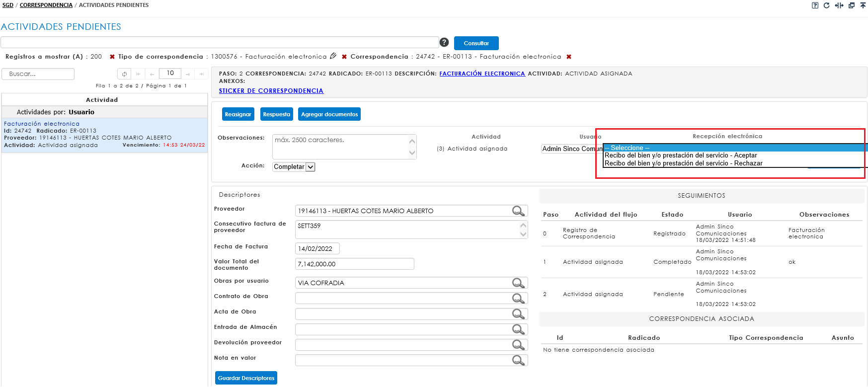Image resolution: width=868 pixels, height=387 pixels.
Task: Select the Facturación electronica activity row
Action: (104, 135)
